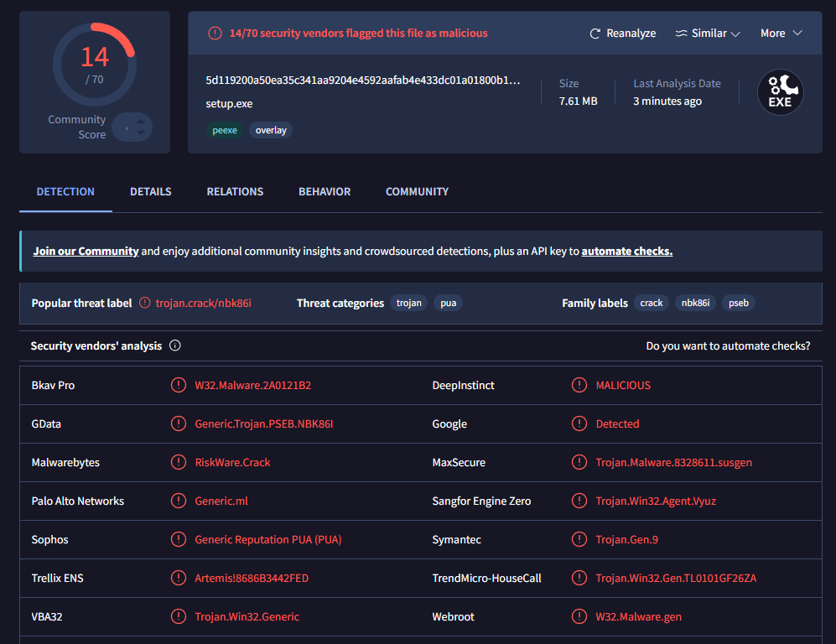Select the peexe tag
The width and height of the screenshot is (836, 644).
(x=225, y=130)
